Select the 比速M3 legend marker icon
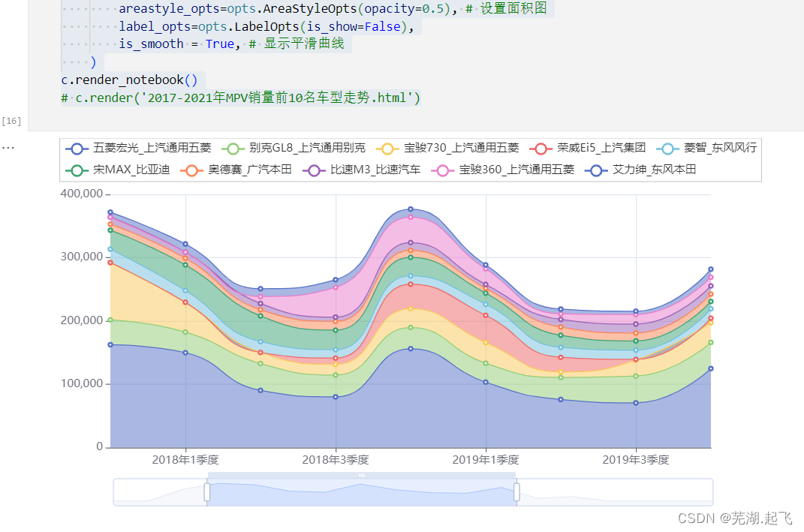 [313, 169]
